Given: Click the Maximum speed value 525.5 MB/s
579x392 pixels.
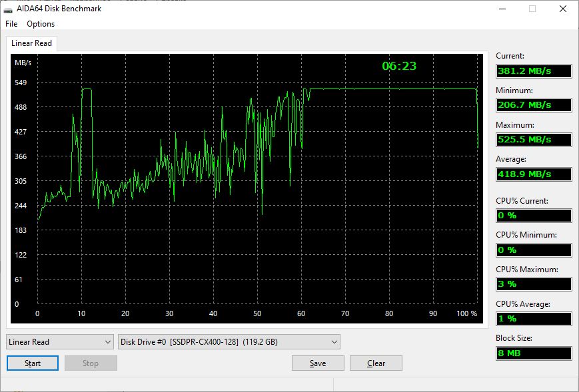Looking at the screenshot, I should (x=534, y=140).
